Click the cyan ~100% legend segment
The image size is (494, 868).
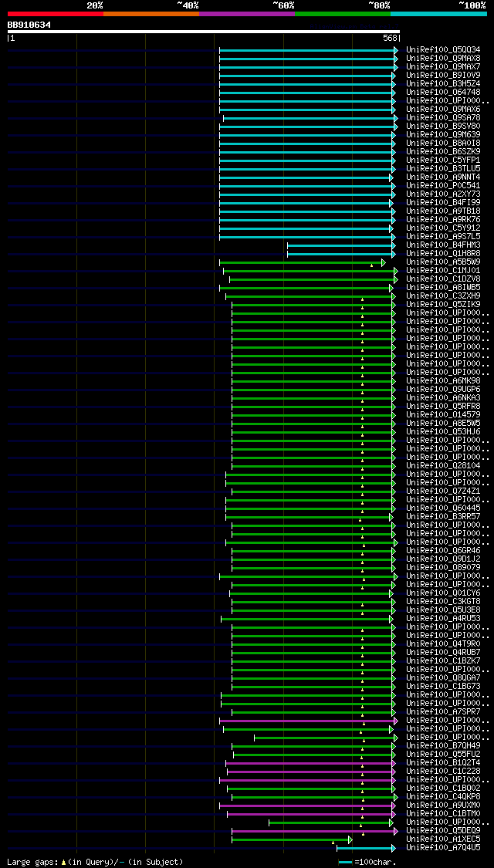(x=439, y=13)
